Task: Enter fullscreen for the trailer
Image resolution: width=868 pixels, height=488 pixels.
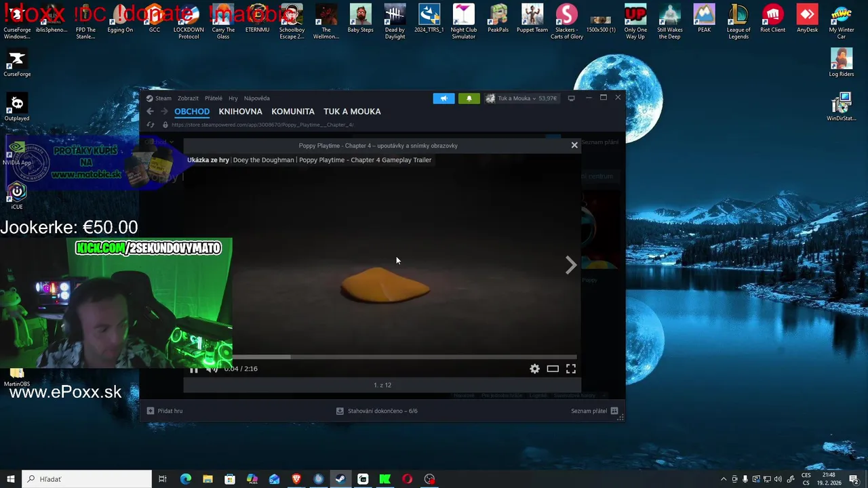Action: 571,369
